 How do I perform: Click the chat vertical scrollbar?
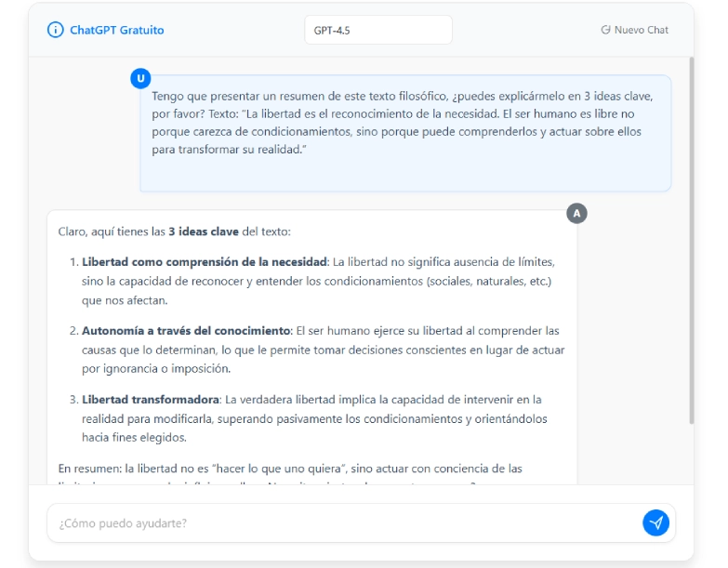692,241
